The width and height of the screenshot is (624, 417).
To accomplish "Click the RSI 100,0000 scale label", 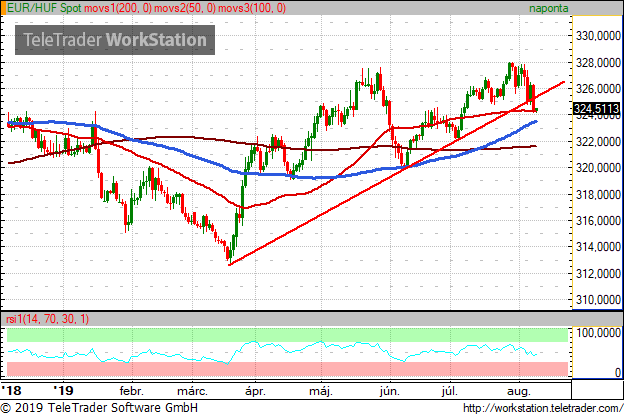I will click(x=598, y=333).
